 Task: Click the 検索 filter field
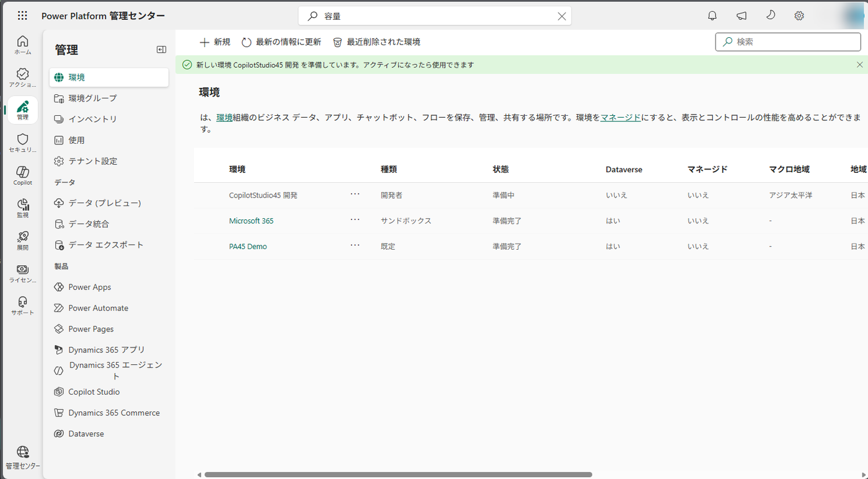788,42
